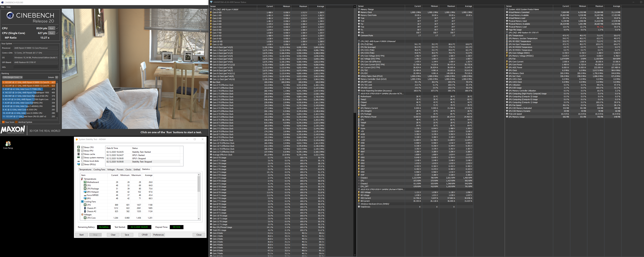Open the CPU (Single Core) ranking dropdown
Viewport: 644px width, 257px height.
[x=13, y=77]
